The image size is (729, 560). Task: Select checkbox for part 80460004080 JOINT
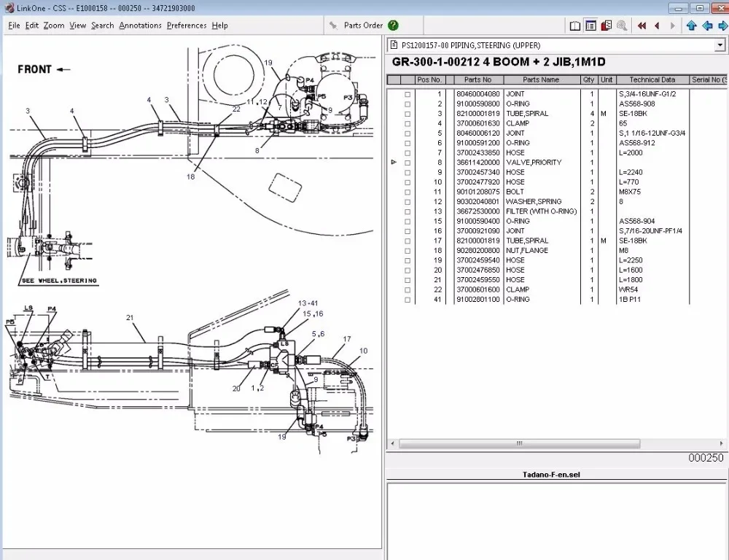[x=408, y=94]
